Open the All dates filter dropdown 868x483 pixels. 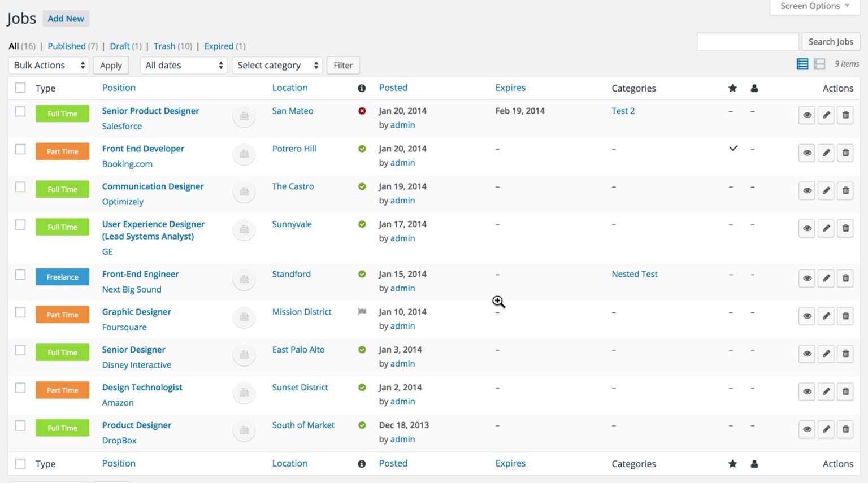click(x=183, y=65)
